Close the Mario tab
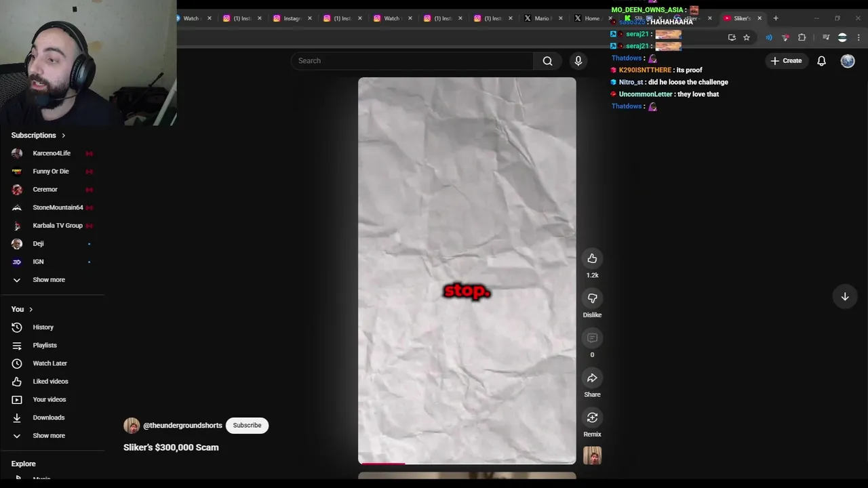The image size is (868, 488). 560,18
